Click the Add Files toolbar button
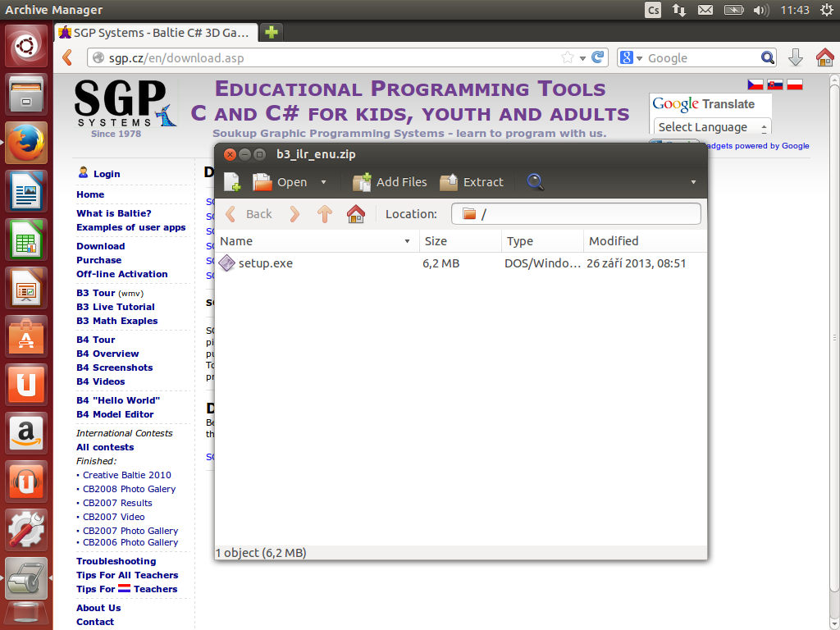Viewport: 840px width, 630px height. pyautogui.click(x=390, y=182)
